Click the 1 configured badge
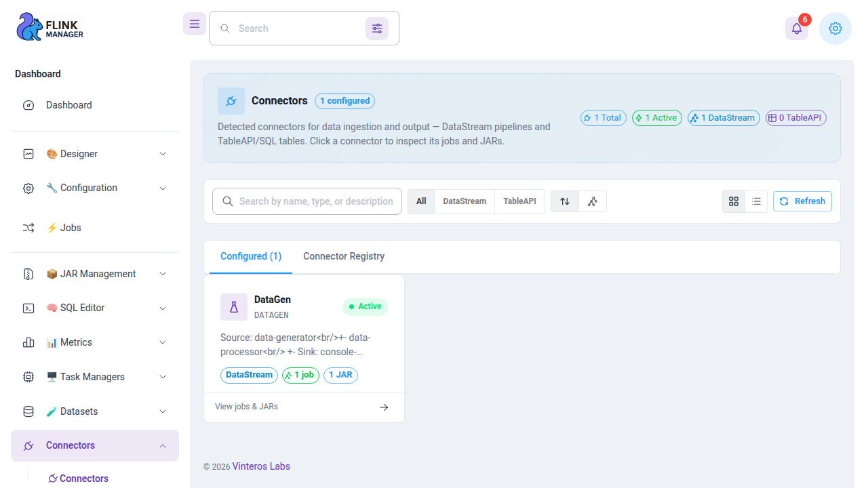Viewport: 868px width, 488px height. click(344, 101)
